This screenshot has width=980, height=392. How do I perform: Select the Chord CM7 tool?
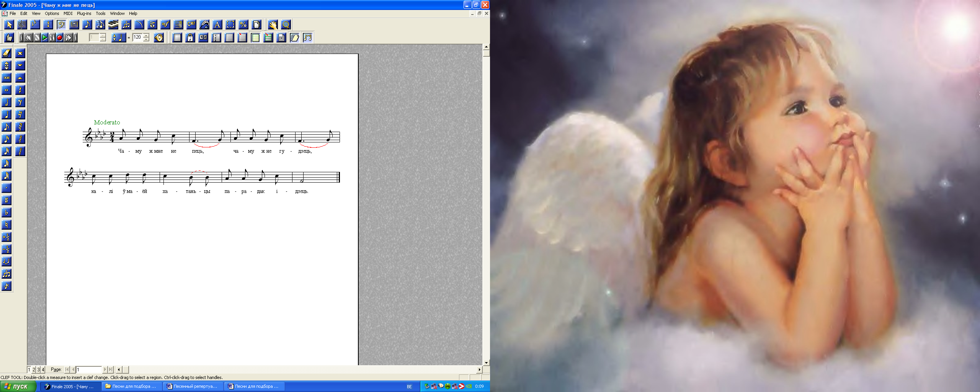tap(191, 25)
